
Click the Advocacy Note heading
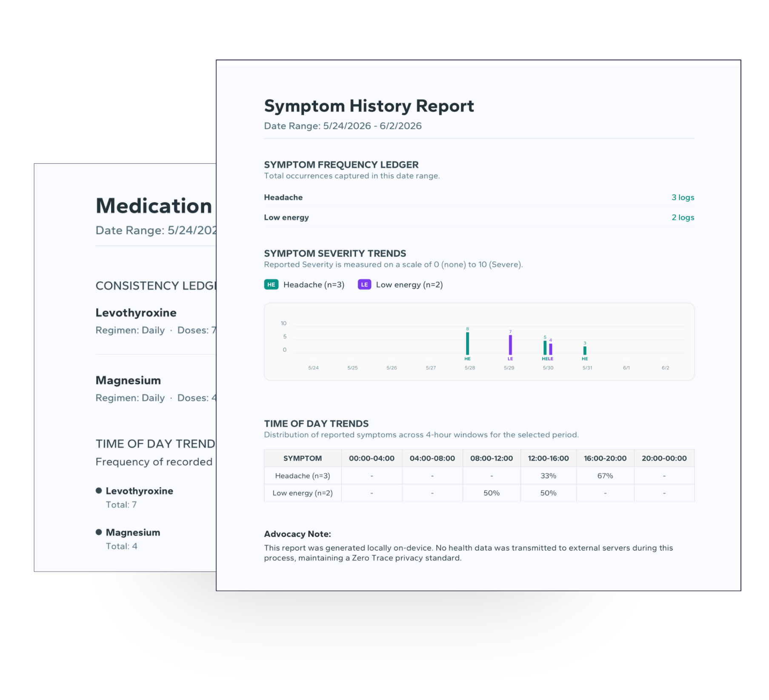[x=297, y=534]
